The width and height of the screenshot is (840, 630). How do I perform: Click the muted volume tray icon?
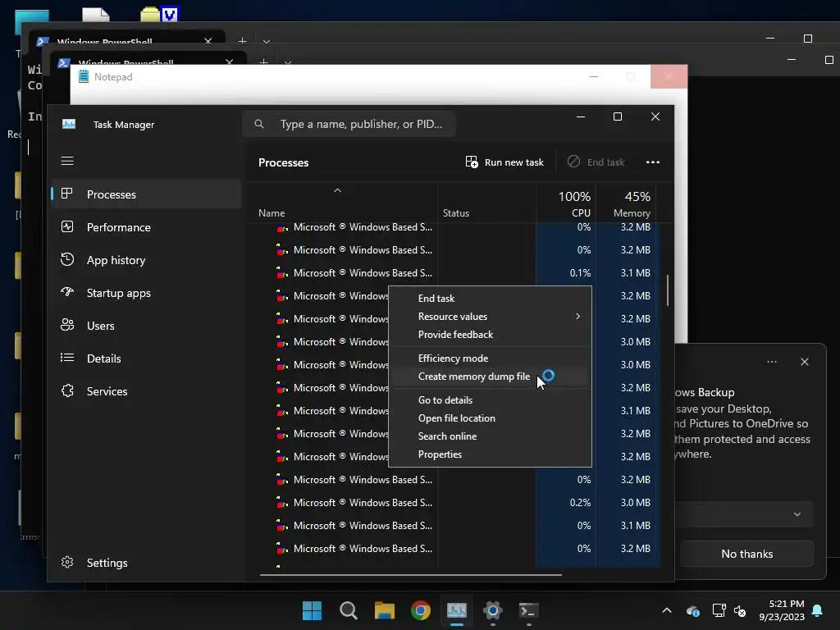click(740, 610)
